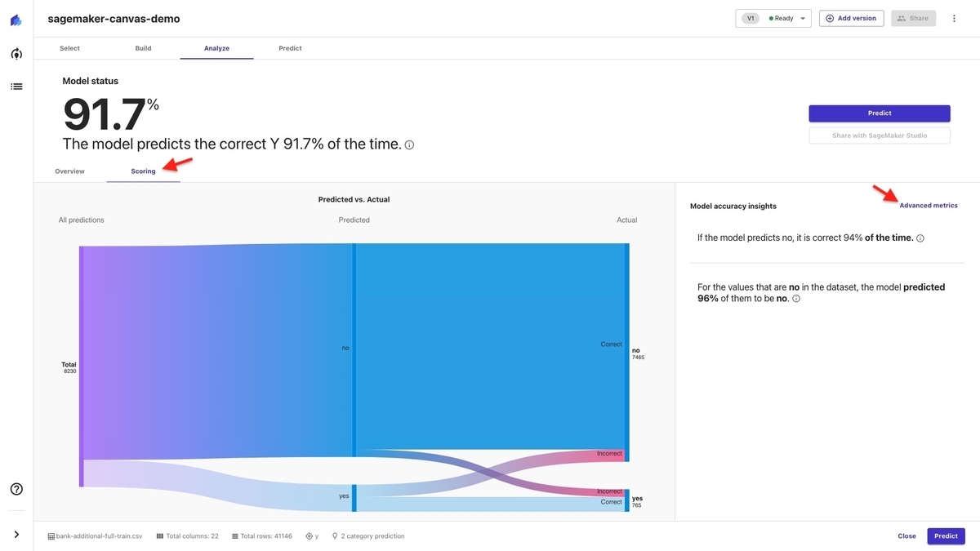Image resolution: width=980 pixels, height=551 pixels.
Task: Click info icon after 'predicted 96%' insight
Action: [796, 299]
